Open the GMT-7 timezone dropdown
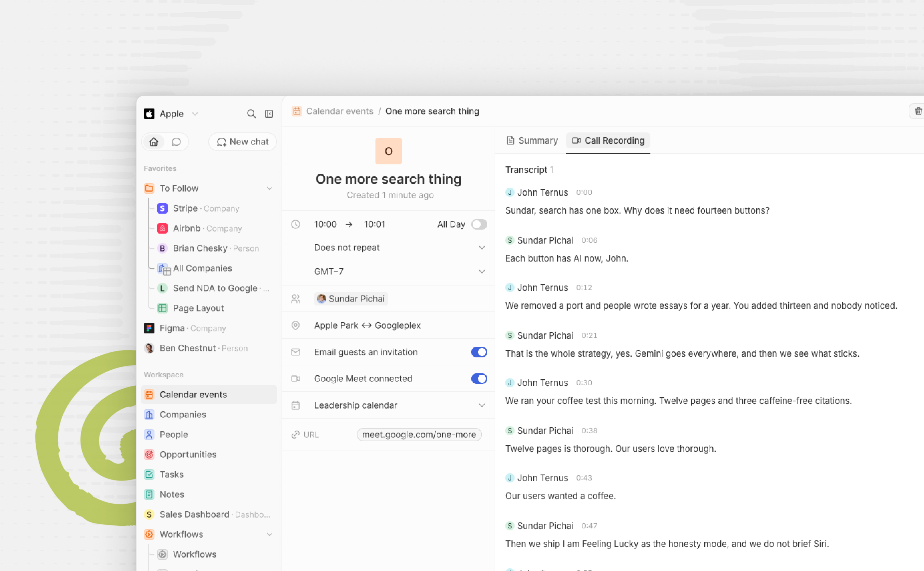Image resolution: width=924 pixels, height=571 pixels. pos(400,271)
